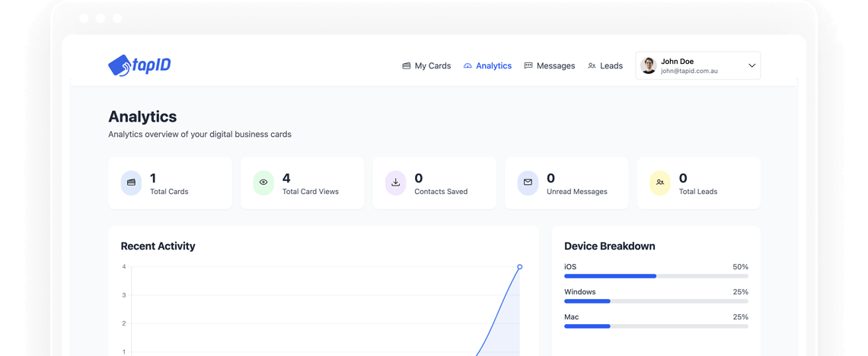Click the Total Cards label
868x356 pixels.
169,192
